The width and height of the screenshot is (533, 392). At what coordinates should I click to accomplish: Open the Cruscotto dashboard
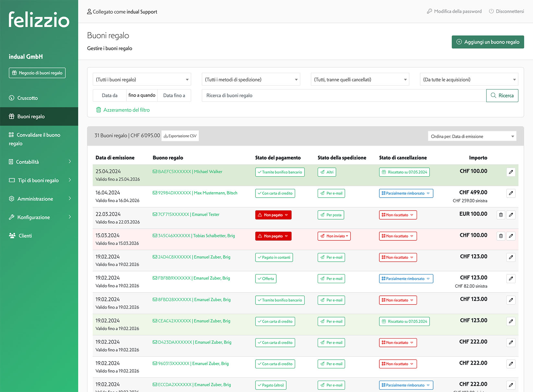click(27, 98)
